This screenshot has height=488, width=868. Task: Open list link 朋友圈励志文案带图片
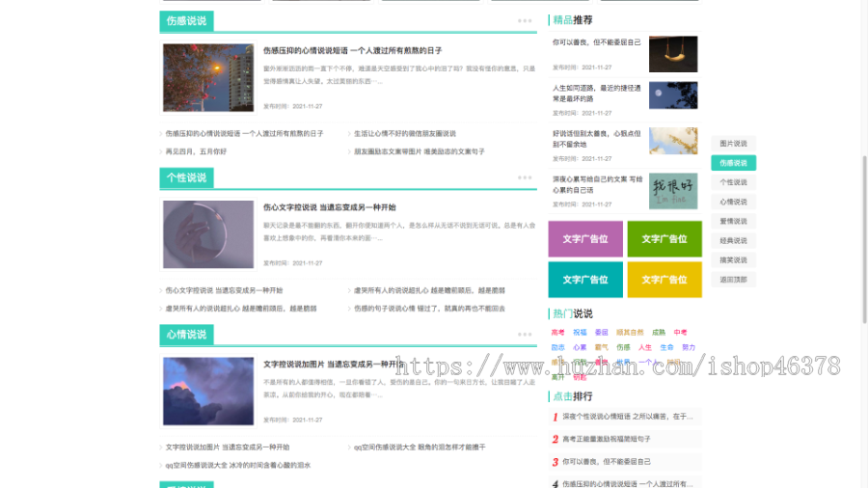pos(420,151)
